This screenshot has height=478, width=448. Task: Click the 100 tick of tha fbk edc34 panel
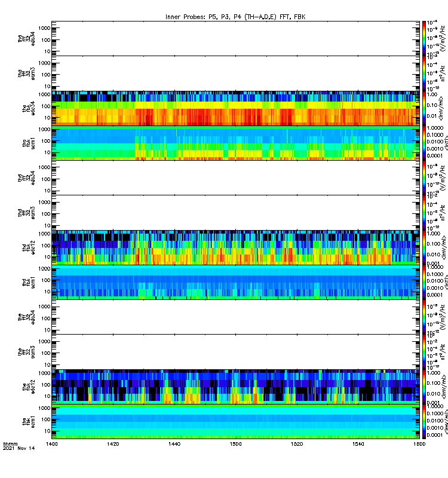(46, 106)
